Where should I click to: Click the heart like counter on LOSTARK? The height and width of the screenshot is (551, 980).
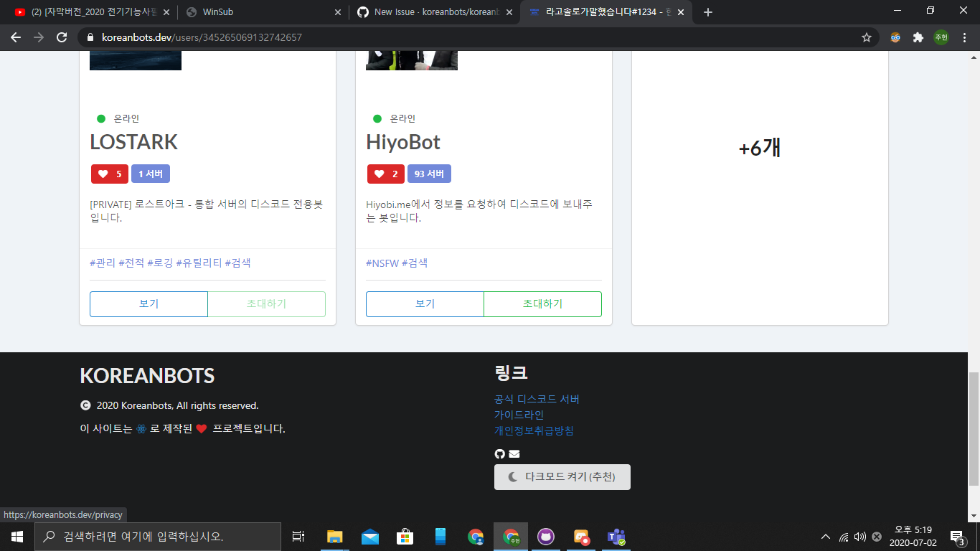pyautogui.click(x=109, y=174)
